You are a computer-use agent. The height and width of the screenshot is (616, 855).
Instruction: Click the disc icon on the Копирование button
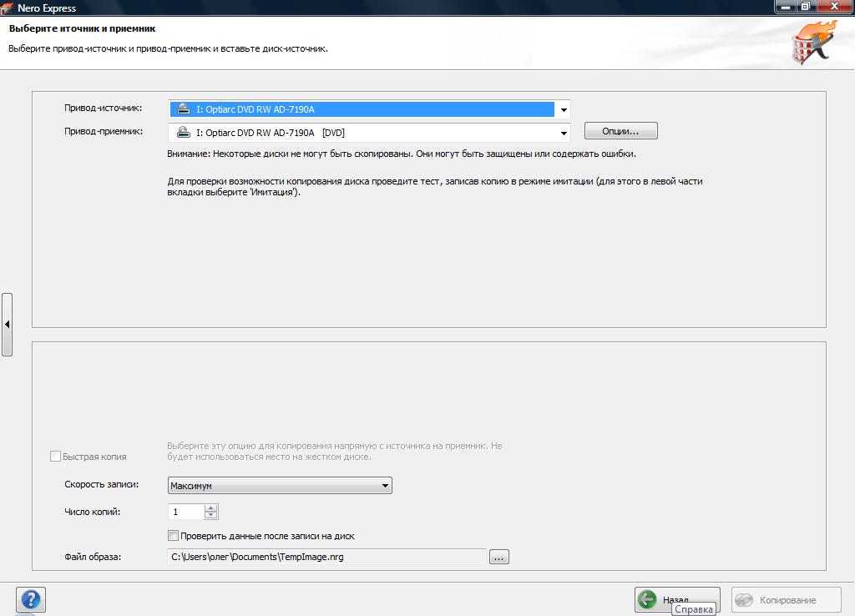click(x=744, y=600)
